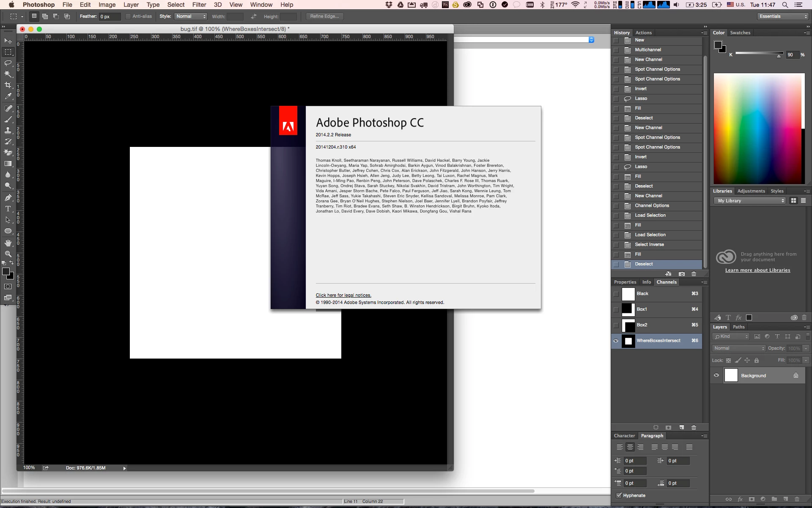
Task: Switch to the Swatches tab
Action: pos(740,33)
